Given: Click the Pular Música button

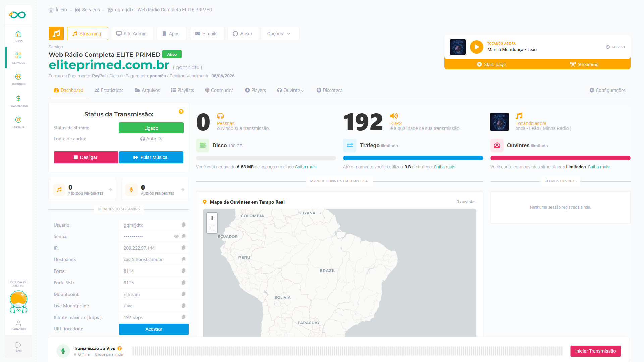Looking at the screenshot, I should [151, 157].
